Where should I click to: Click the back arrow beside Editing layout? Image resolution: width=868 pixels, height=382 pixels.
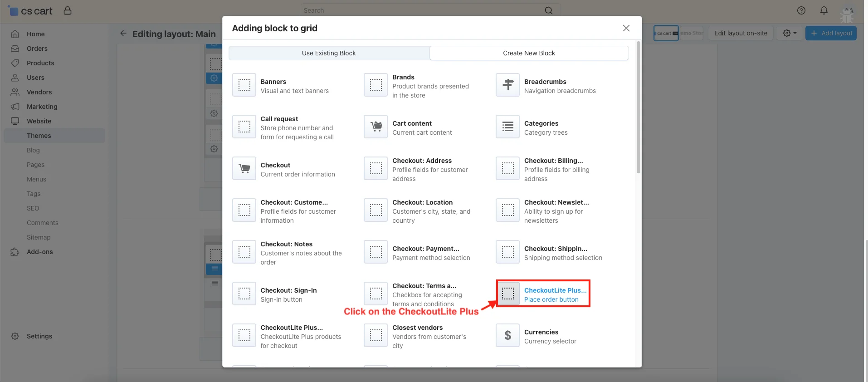[123, 33]
